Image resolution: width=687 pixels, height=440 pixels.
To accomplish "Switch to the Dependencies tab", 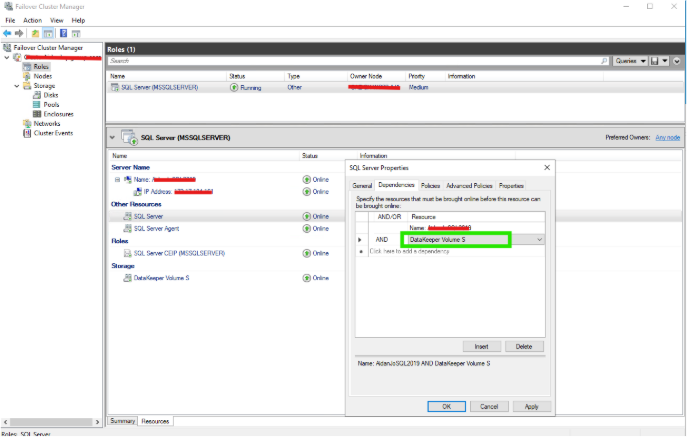I will pos(396,185).
